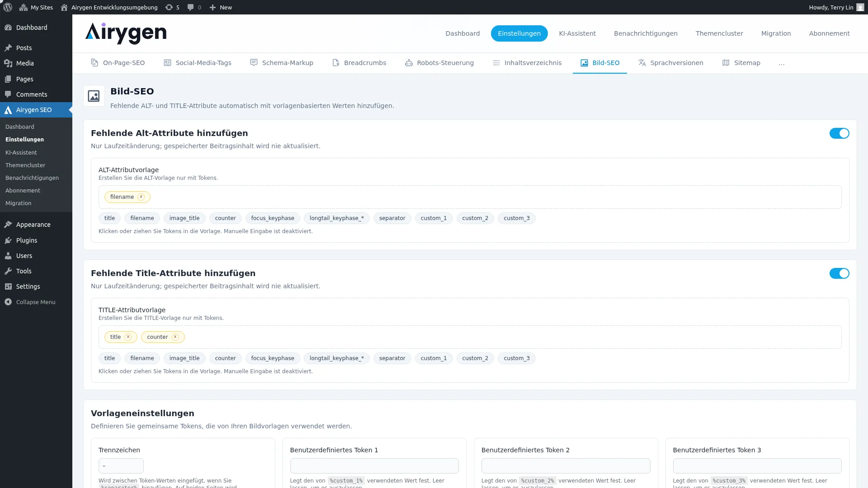Select the Bild-SEO settings tab
This screenshot has width=868, height=488.
point(599,63)
